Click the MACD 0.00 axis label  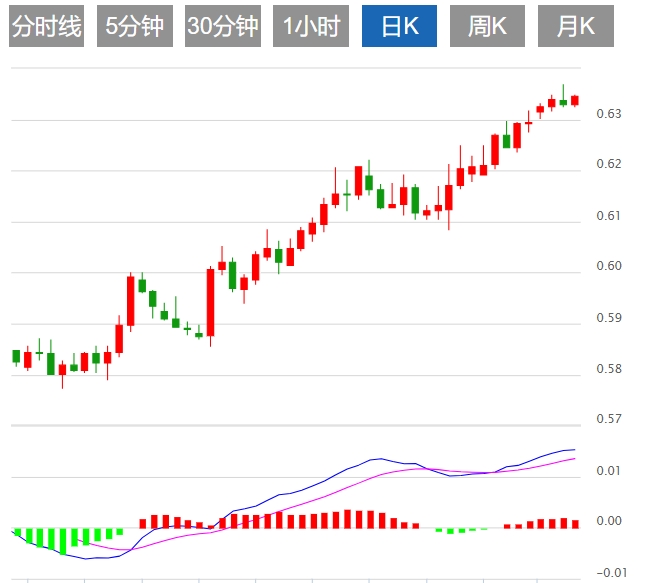pos(608,521)
